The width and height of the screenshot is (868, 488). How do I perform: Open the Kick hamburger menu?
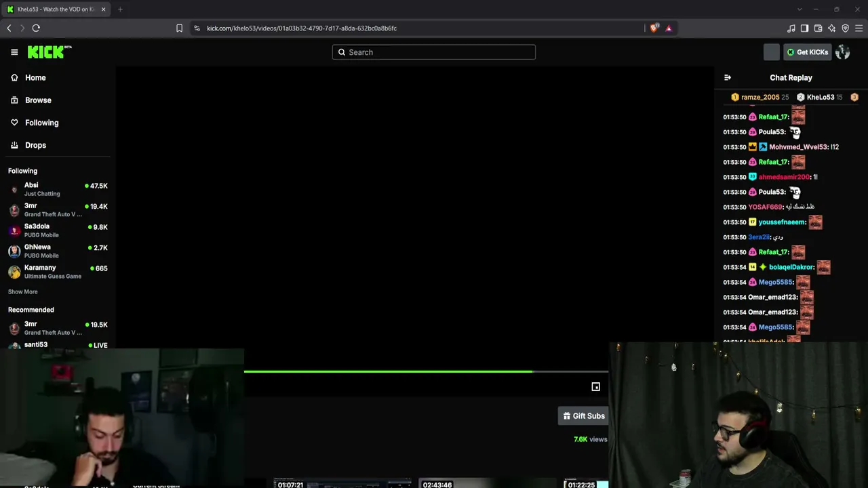coord(14,52)
